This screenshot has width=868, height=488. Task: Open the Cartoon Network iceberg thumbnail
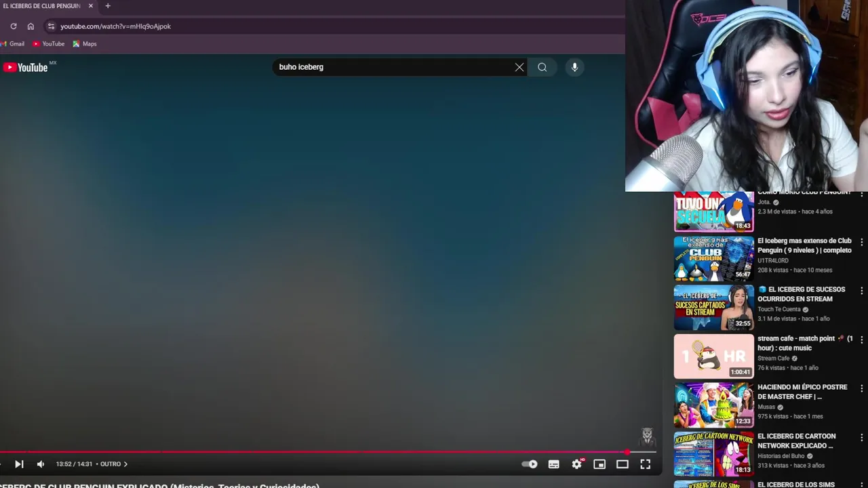713,453
